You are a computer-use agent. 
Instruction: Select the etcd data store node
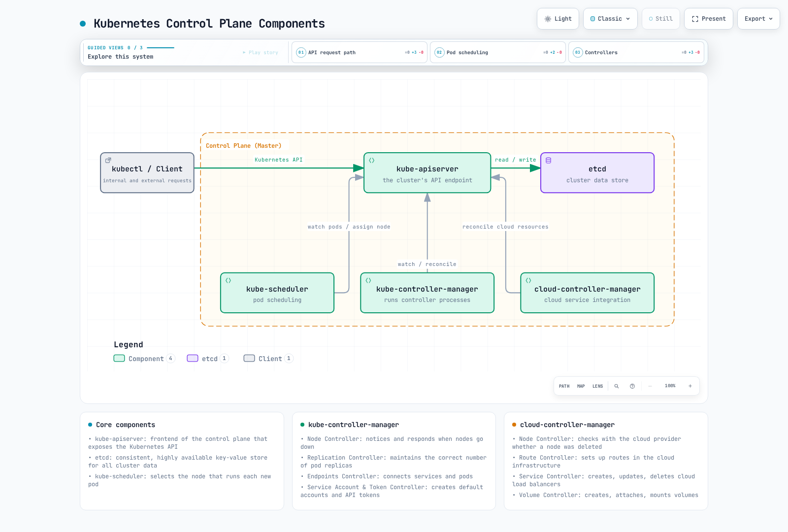(x=597, y=173)
